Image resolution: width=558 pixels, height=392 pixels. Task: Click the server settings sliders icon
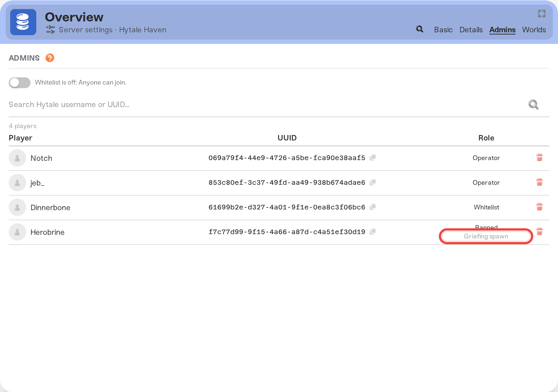tap(50, 29)
